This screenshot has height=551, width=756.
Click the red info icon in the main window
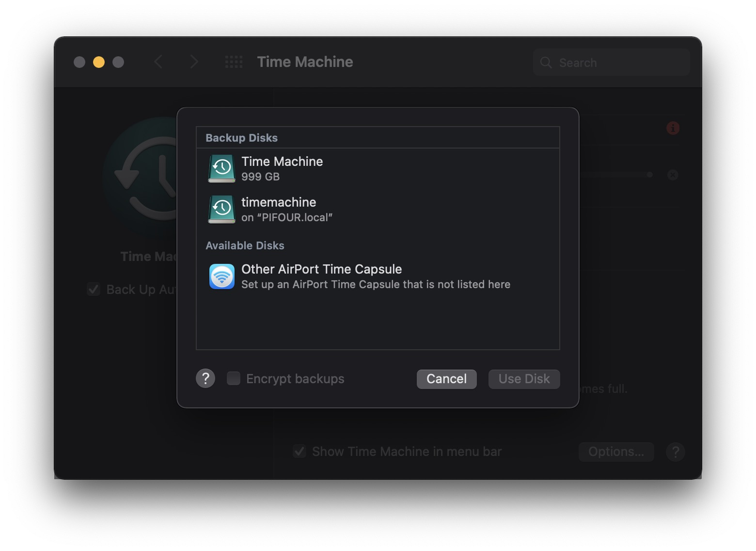[x=673, y=128]
